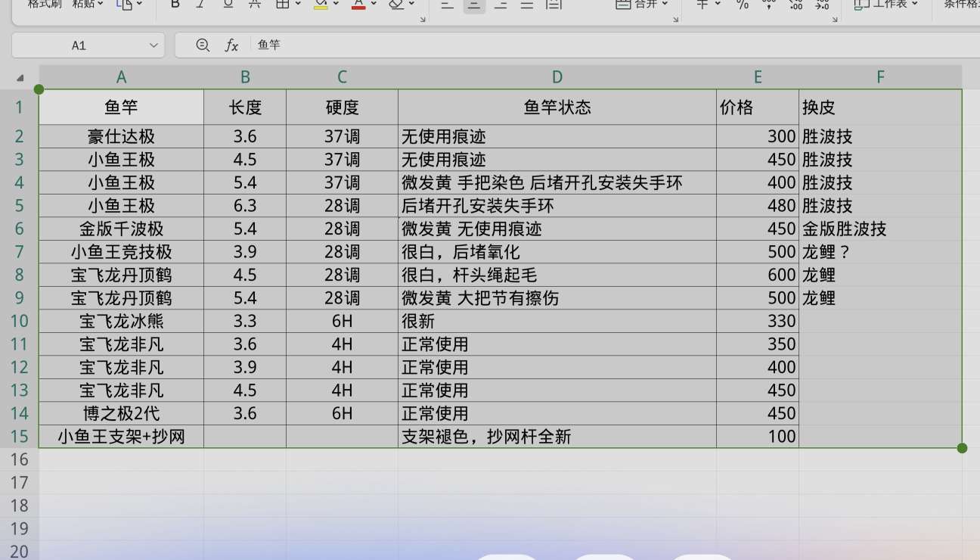Click cell 宝飞龙冰熊

[x=121, y=321]
